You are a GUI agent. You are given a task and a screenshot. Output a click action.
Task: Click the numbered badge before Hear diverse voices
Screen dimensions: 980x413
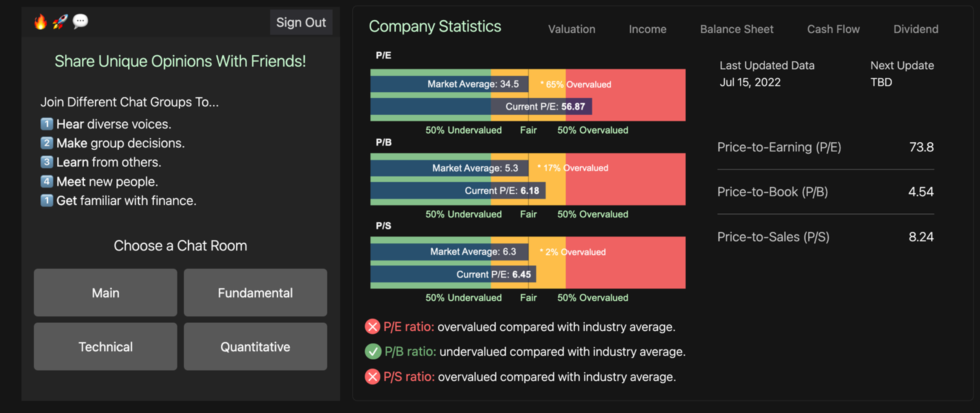tap(47, 124)
